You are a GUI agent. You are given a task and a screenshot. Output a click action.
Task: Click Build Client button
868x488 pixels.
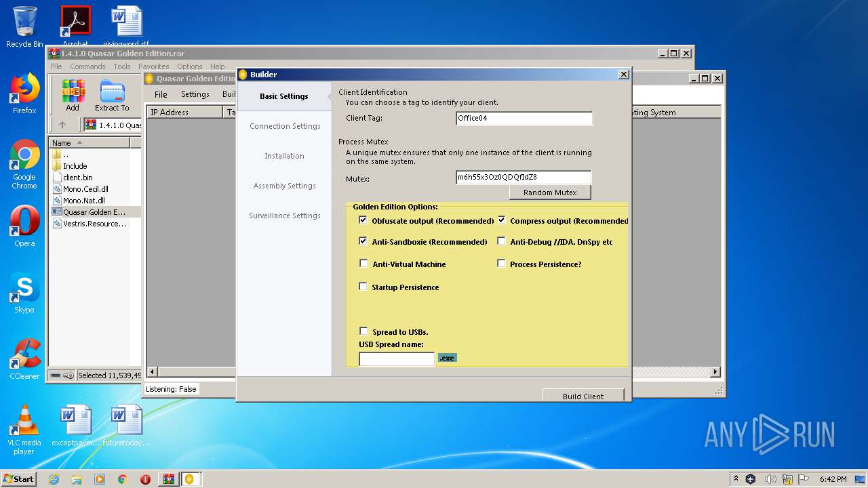(x=583, y=396)
